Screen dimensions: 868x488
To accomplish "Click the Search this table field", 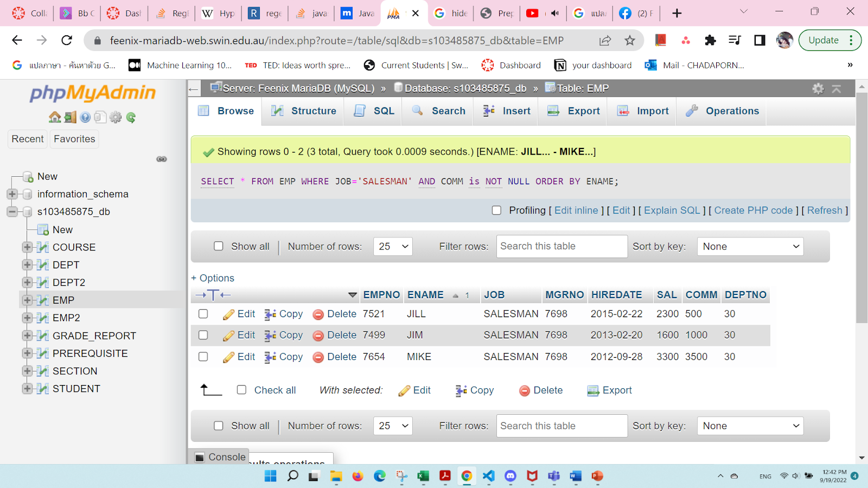I will [561, 246].
